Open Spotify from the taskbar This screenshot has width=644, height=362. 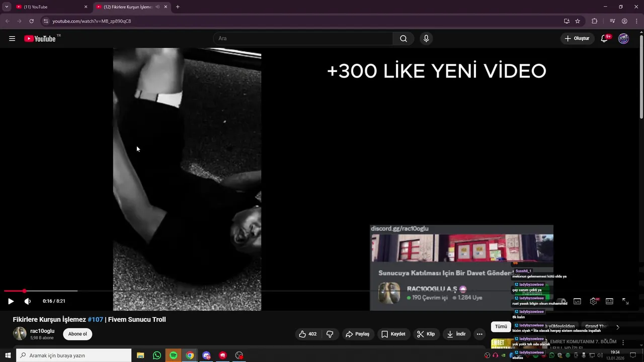pos(174,355)
